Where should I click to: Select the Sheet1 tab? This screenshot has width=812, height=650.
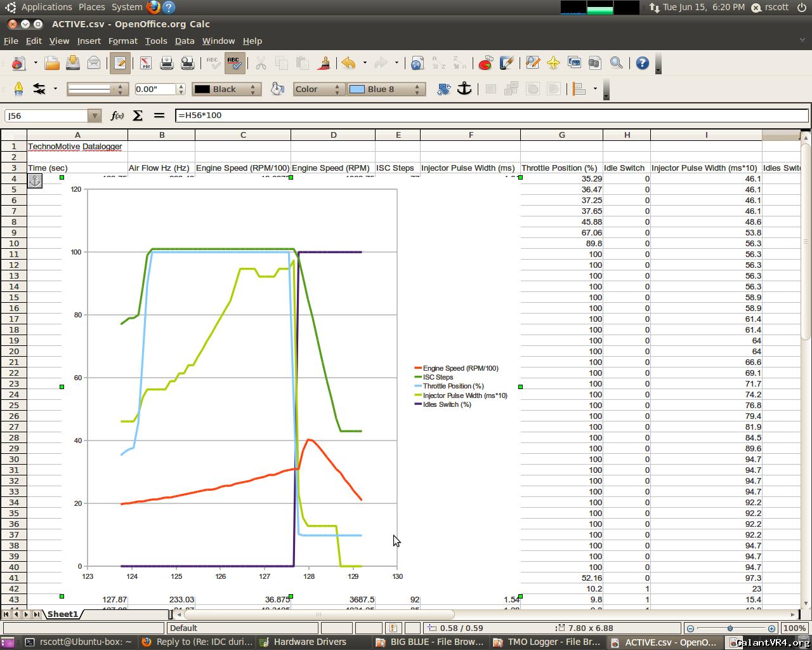click(x=62, y=614)
